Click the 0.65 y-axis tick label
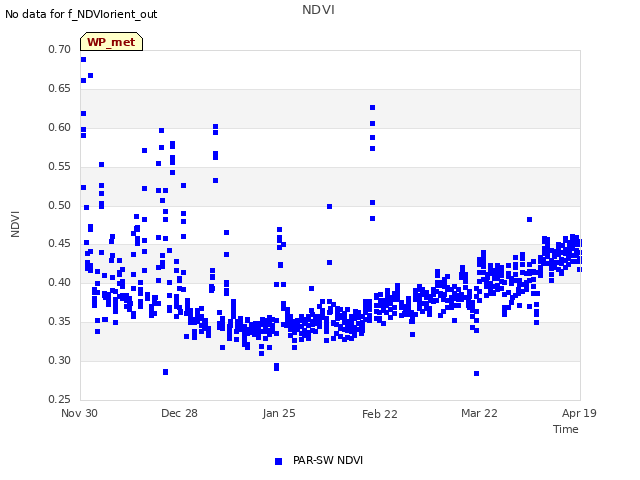 point(60,89)
